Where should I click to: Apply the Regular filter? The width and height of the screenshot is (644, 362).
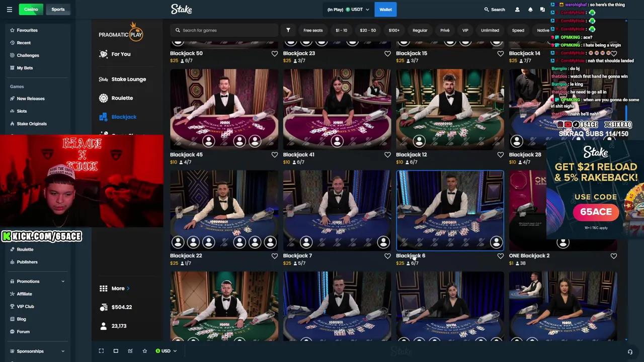(420, 30)
